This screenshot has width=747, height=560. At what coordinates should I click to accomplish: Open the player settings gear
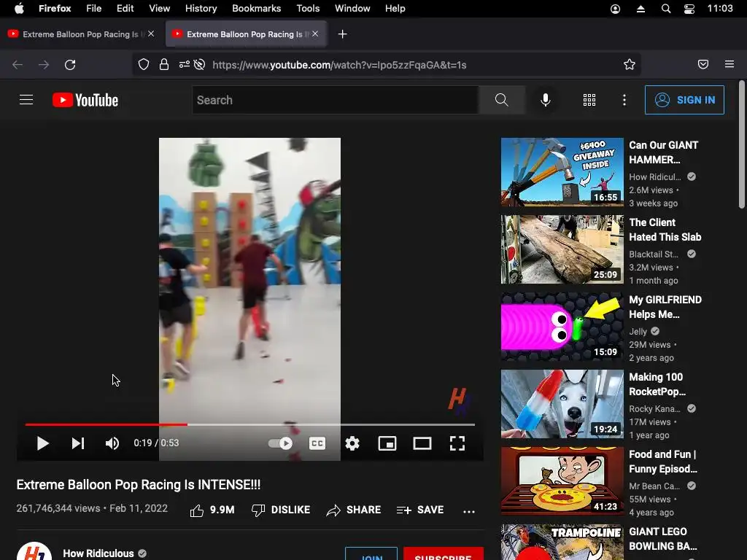352,443
